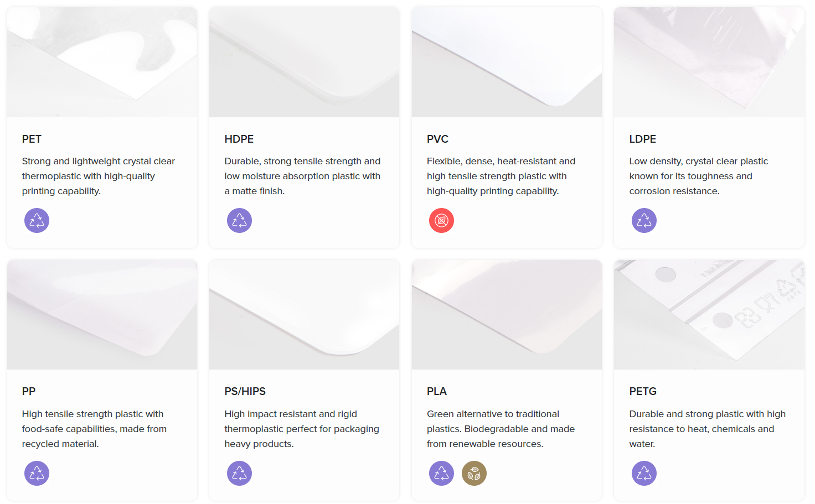Viewport: 815px width, 504px height.
Task: Click the purple recycle icon under PLA
Action: tap(441, 473)
